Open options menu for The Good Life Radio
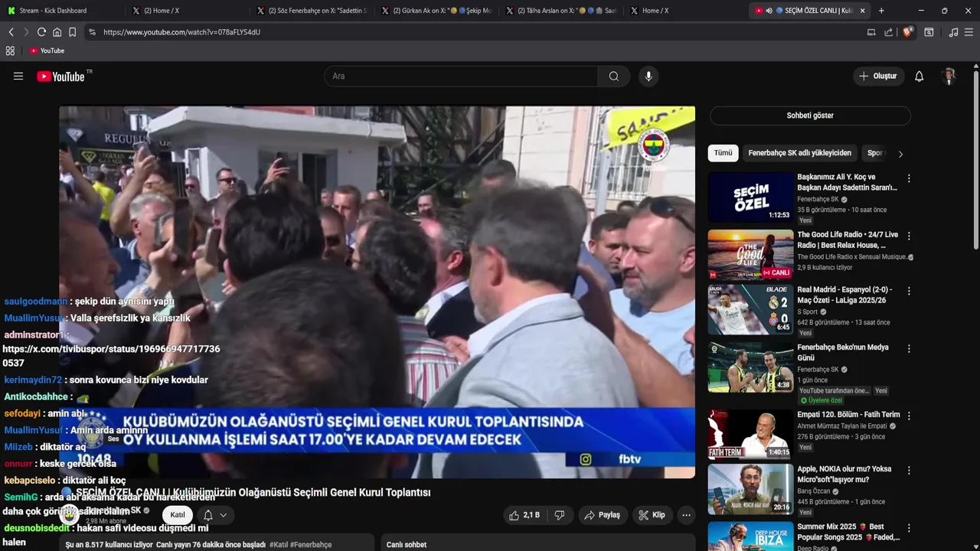This screenshot has height=551, width=980. tap(909, 236)
